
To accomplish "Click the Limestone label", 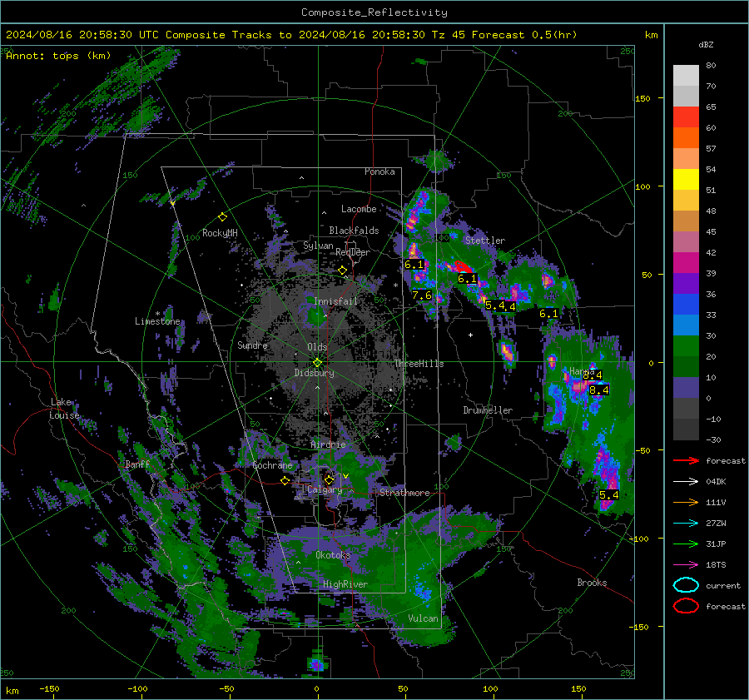I will [x=157, y=321].
